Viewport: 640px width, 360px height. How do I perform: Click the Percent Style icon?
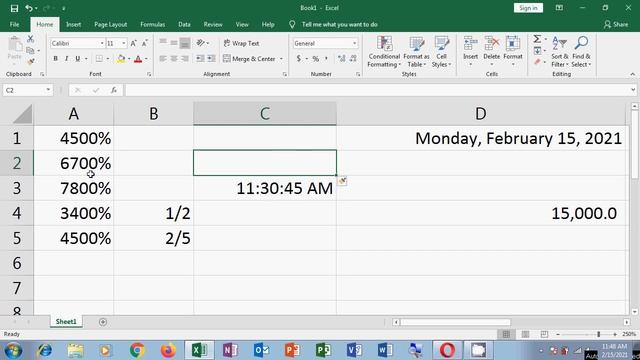click(316, 59)
